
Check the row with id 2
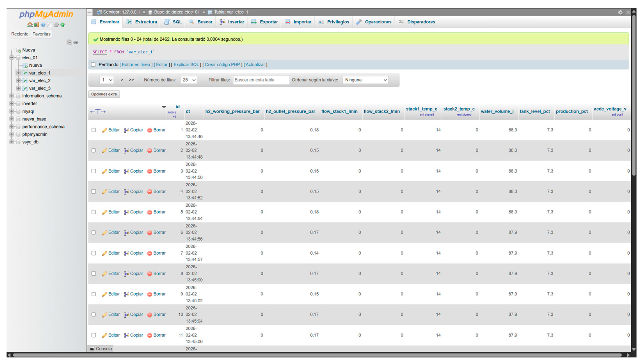point(93,151)
